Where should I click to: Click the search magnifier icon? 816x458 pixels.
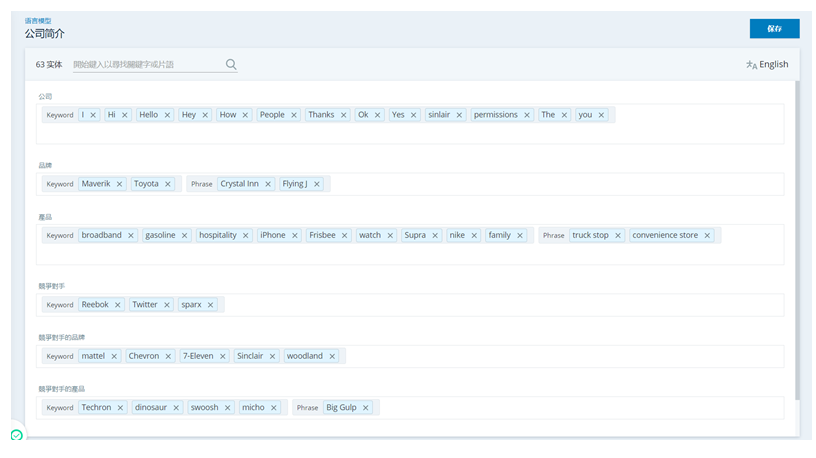coord(231,64)
